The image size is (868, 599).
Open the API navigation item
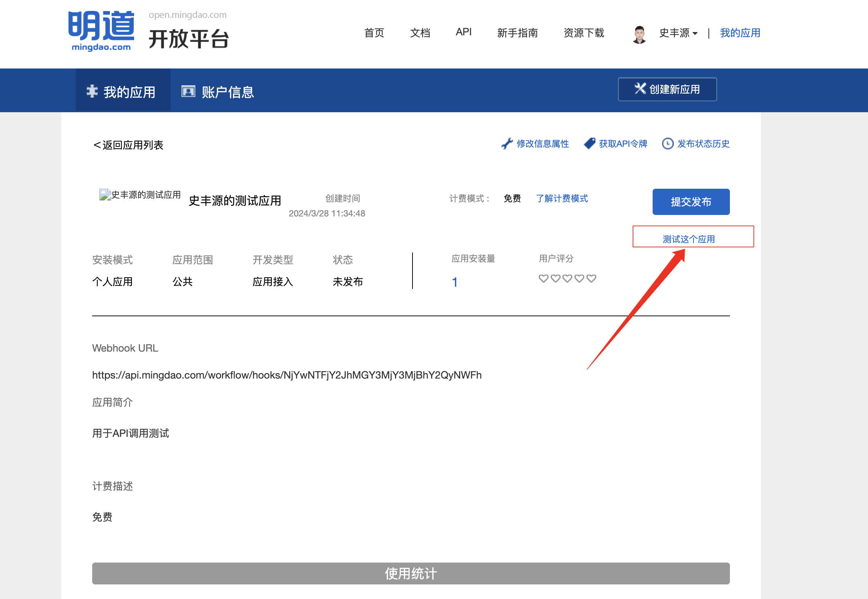(464, 32)
